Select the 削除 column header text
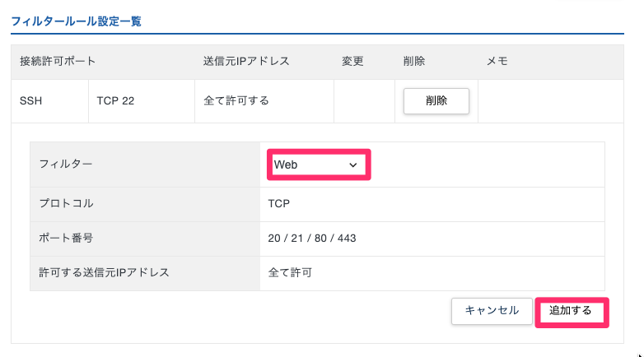The width and height of the screenshot is (644, 357). pos(414,62)
